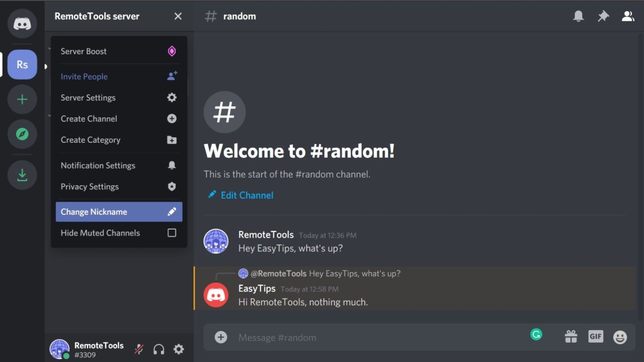644x362 pixels.
Task: Click the RemoteTools server icon
Action: [x=22, y=65]
